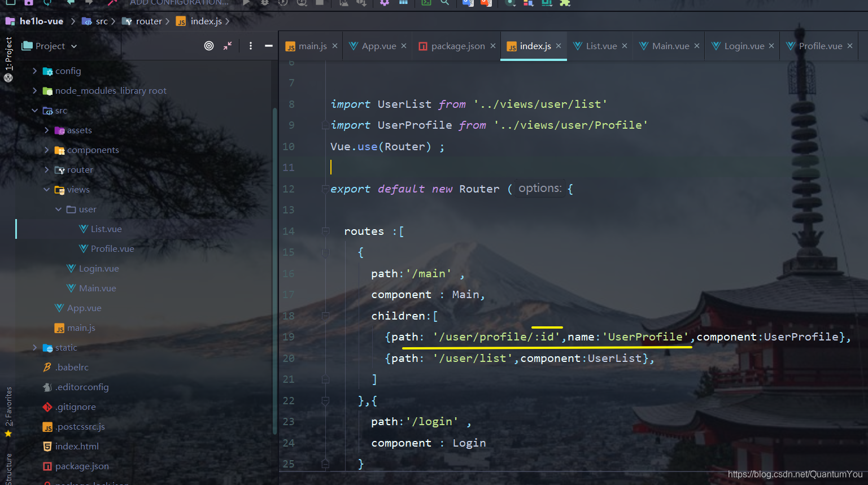Toggle fold marker at line 12 export
Viewport: 868px width, 485px height.
325,189
